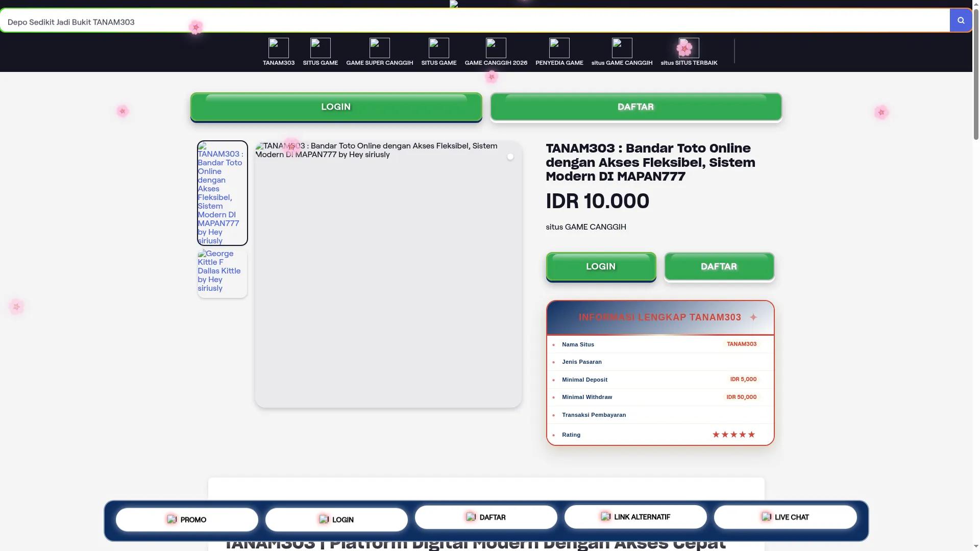Click the LOGIN button under the IDR 10.000 price
Viewport: 980px width, 551px height.
point(601,267)
